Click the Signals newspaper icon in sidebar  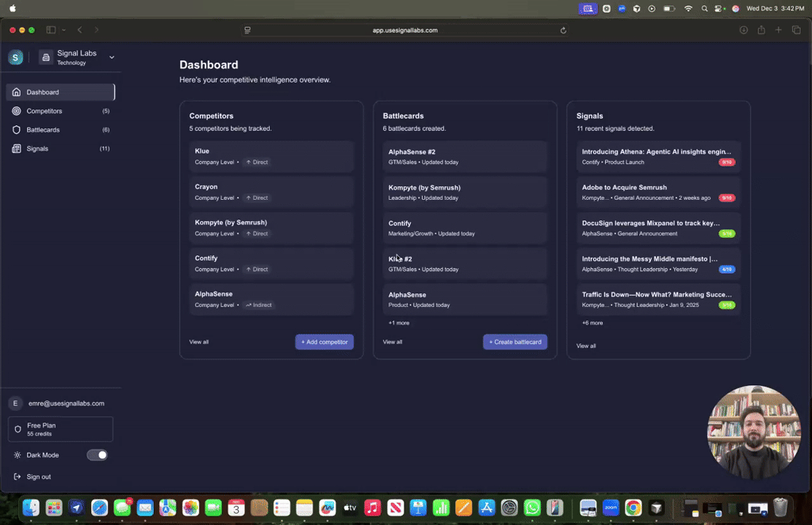coord(17,148)
